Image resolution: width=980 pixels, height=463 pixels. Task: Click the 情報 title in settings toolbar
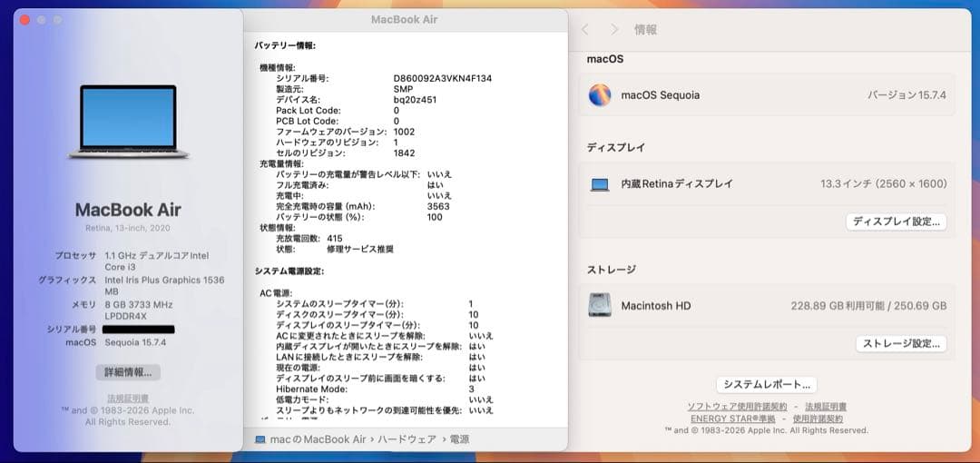point(646,29)
